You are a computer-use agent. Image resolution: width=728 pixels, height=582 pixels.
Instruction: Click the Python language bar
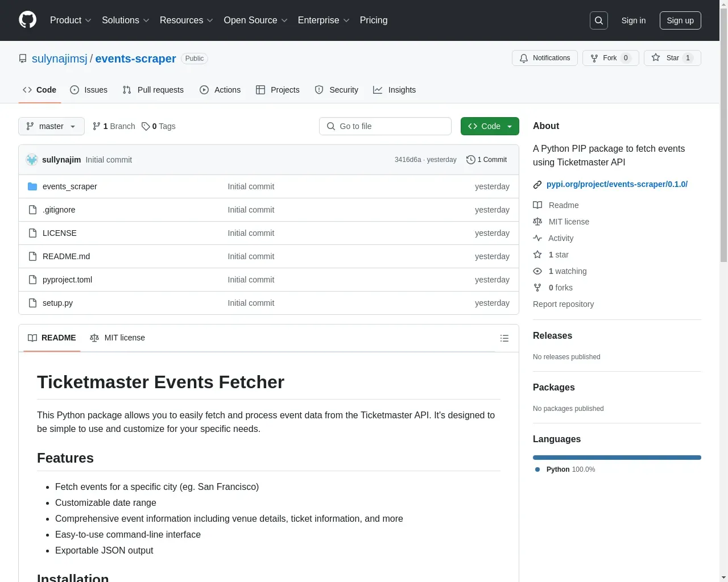pyautogui.click(x=617, y=458)
